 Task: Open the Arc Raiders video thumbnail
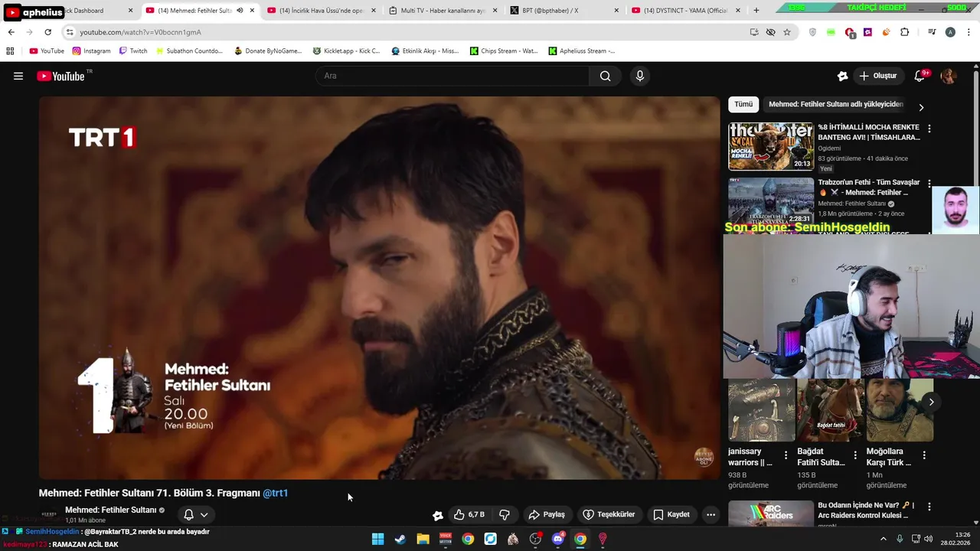pos(771,513)
